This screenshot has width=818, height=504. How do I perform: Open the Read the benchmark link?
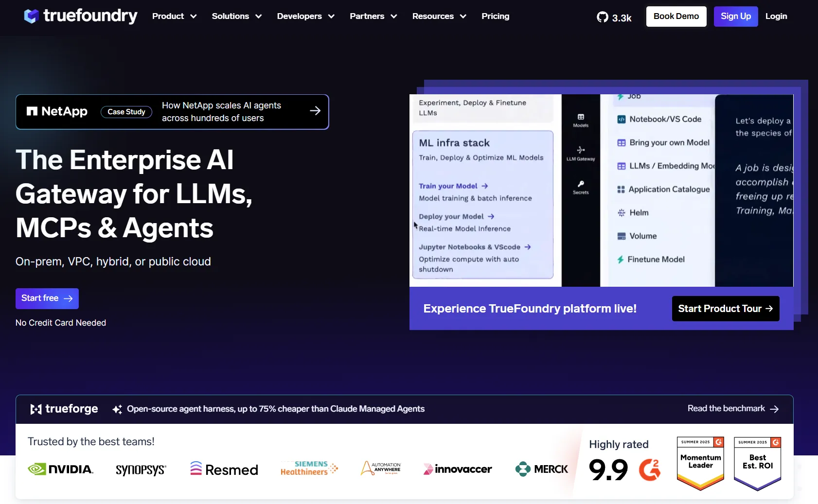(733, 409)
